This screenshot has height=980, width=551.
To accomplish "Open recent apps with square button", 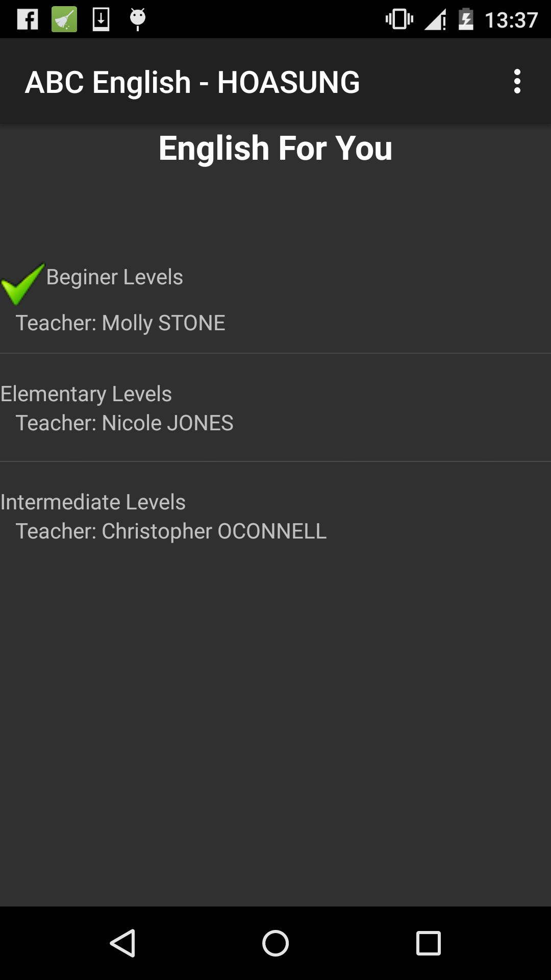I will coord(428,943).
